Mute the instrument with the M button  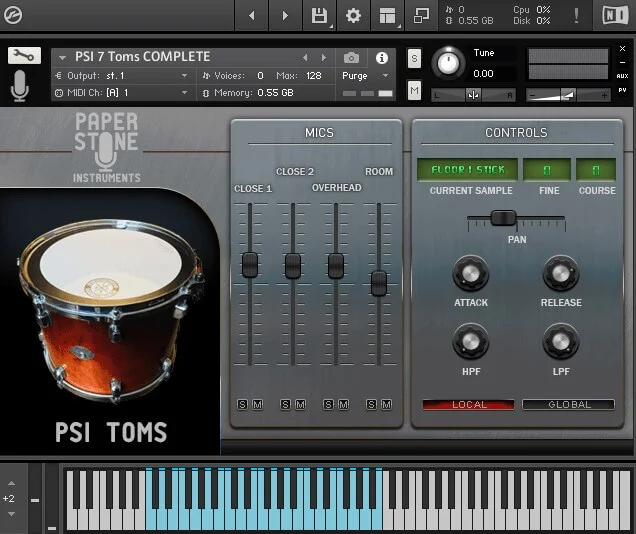[414, 90]
